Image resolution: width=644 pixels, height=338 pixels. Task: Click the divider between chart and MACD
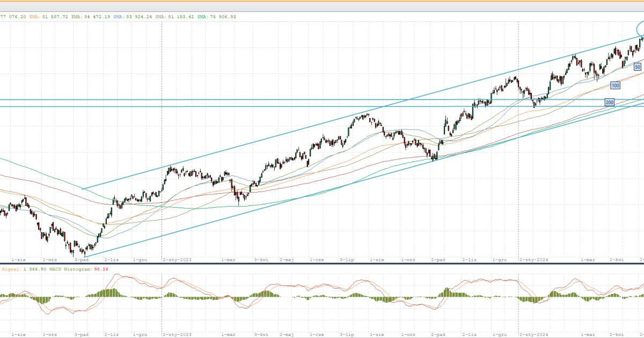tap(322, 263)
